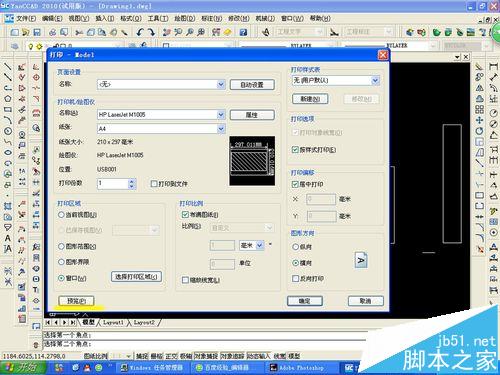
Task: Select the Circle drawing tool
Action: click(x=7, y=131)
